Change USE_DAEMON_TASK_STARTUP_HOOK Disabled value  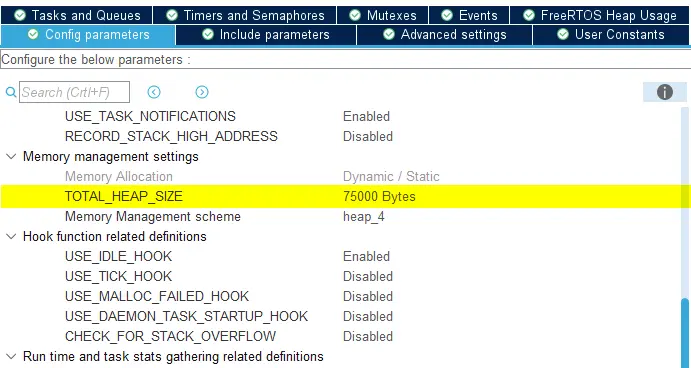[368, 316]
